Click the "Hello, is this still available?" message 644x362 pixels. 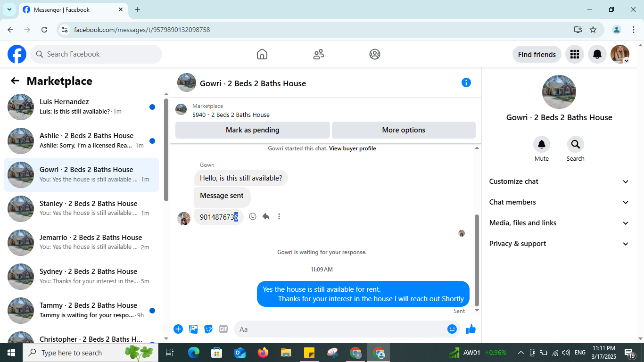(241, 178)
